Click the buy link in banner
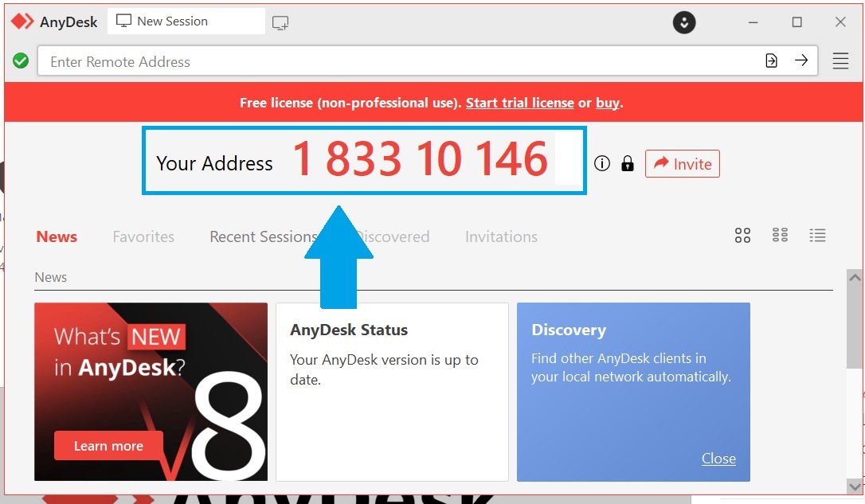 607,103
